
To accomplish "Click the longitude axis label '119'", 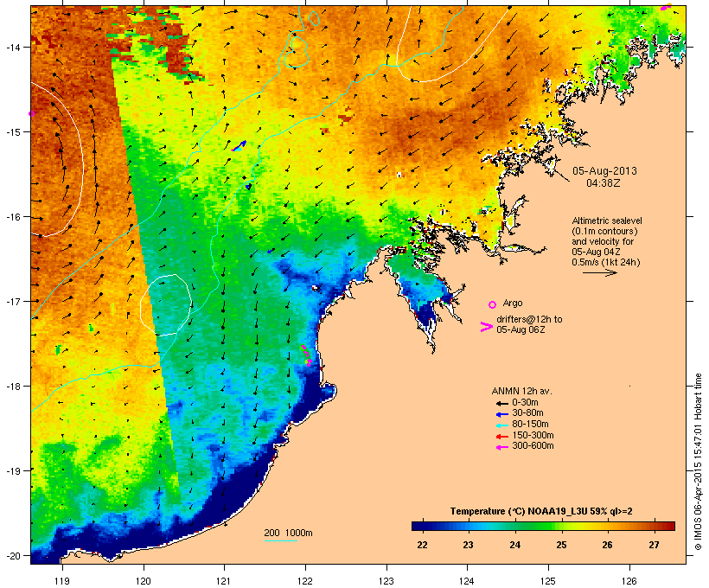I will click(x=62, y=581).
